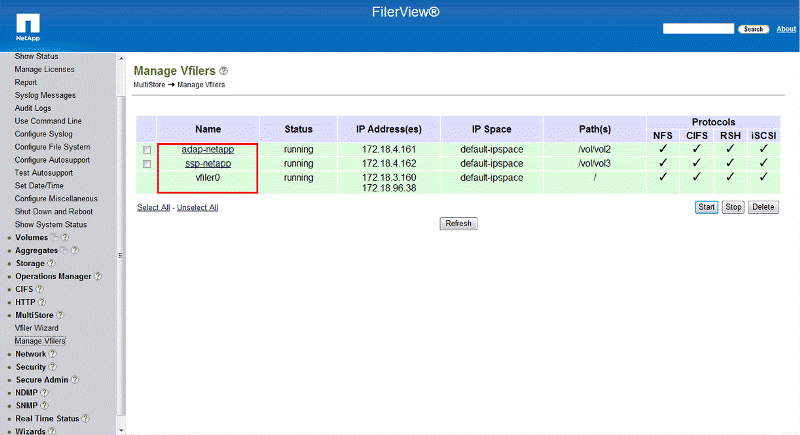The image size is (800, 435).
Task: Open the help icon next to HTTP
Action: [42, 302]
